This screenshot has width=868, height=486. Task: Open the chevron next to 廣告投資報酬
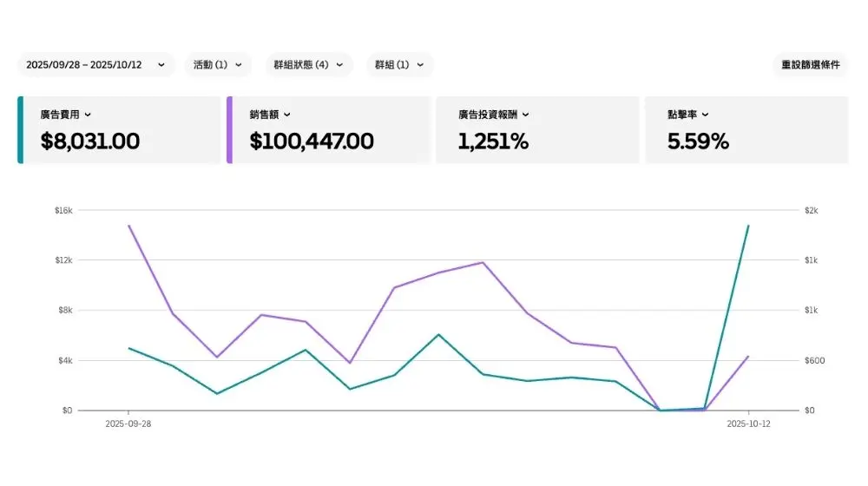tap(526, 115)
